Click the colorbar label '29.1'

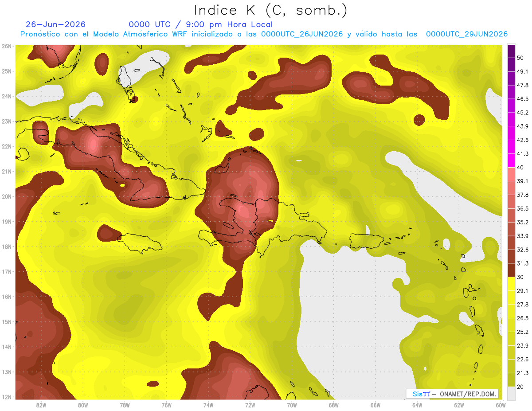pyautogui.click(x=523, y=290)
